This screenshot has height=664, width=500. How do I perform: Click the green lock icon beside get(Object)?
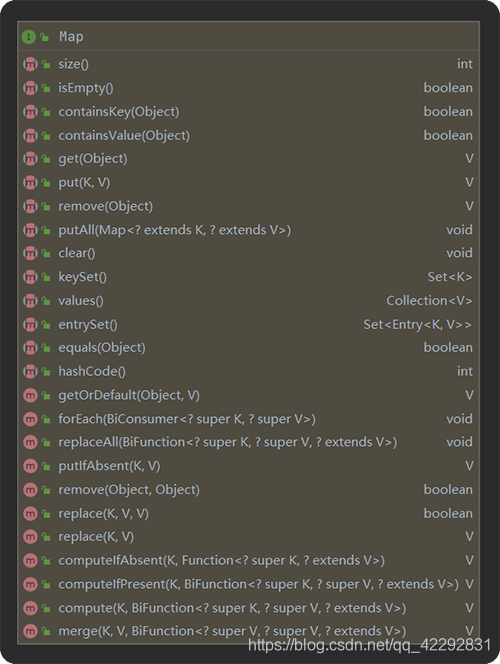pyautogui.click(x=46, y=159)
